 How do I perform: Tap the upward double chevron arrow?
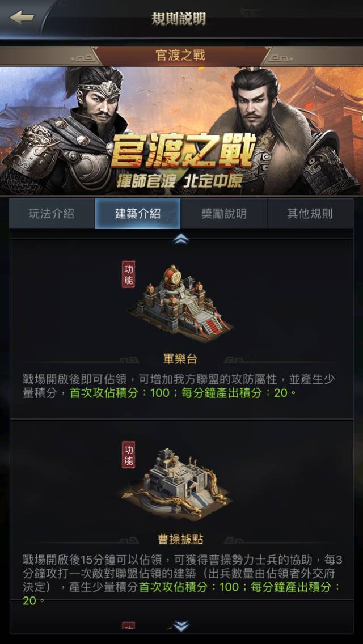[x=181, y=239]
